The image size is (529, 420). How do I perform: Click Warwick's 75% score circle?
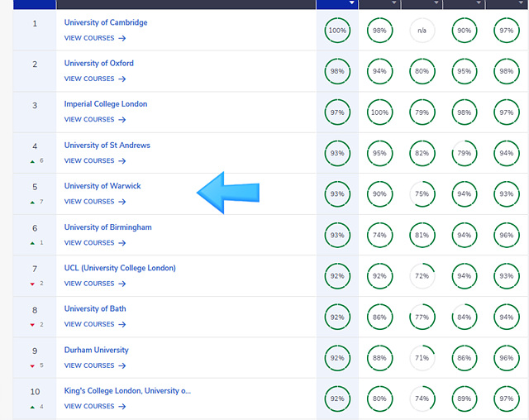click(x=422, y=194)
